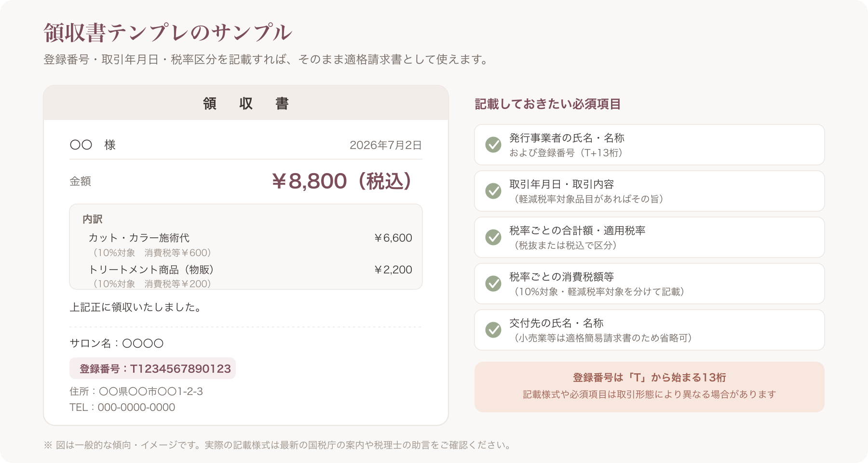Click the TEL：000-0000-0000 line
This screenshot has height=463, width=868.
tap(122, 407)
